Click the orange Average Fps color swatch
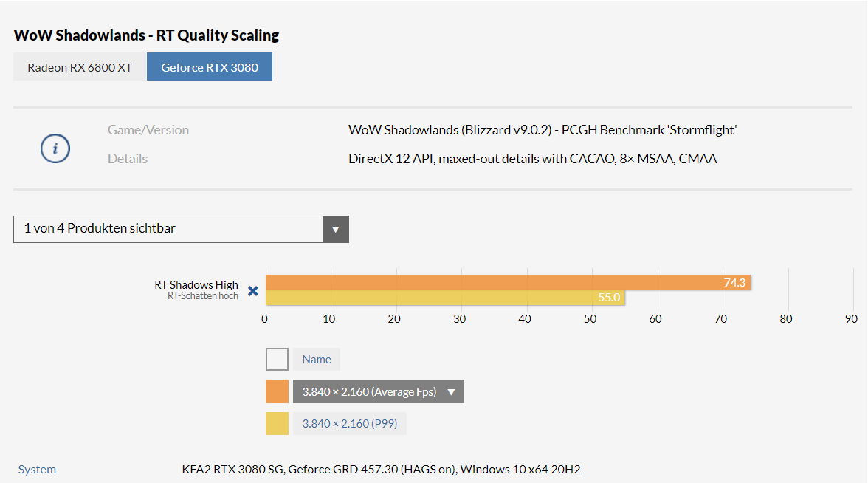The width and height of the screenshot is (868, 483). pos(277,391)
